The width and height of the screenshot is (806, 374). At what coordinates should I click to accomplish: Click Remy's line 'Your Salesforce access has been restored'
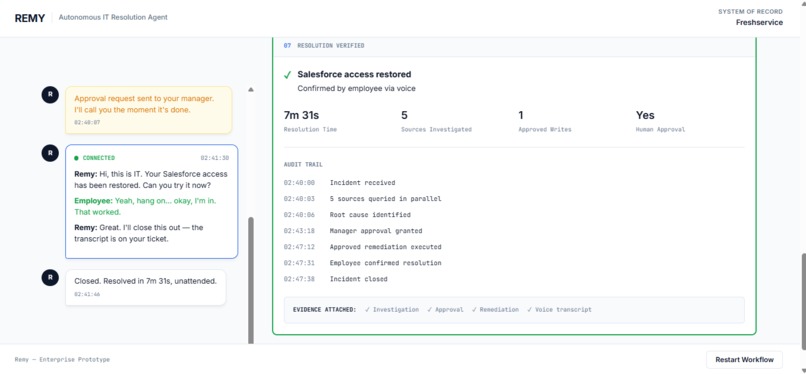pos(151,179)
